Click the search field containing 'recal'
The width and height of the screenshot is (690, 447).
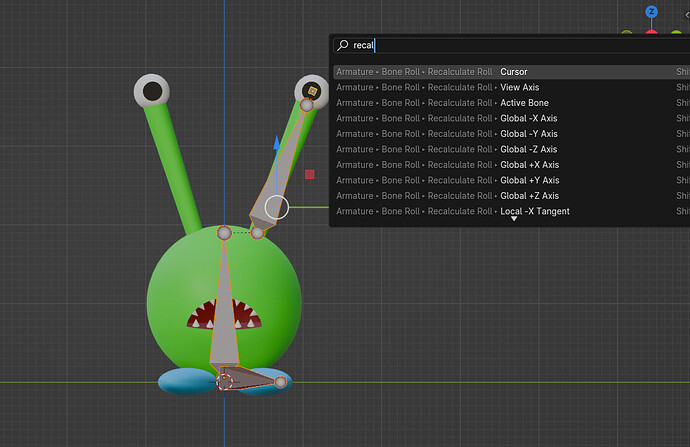click(511, 45)
